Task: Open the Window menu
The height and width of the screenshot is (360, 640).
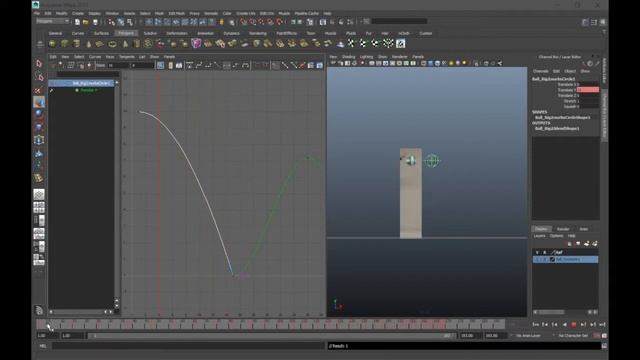Action: pos(112,13)
